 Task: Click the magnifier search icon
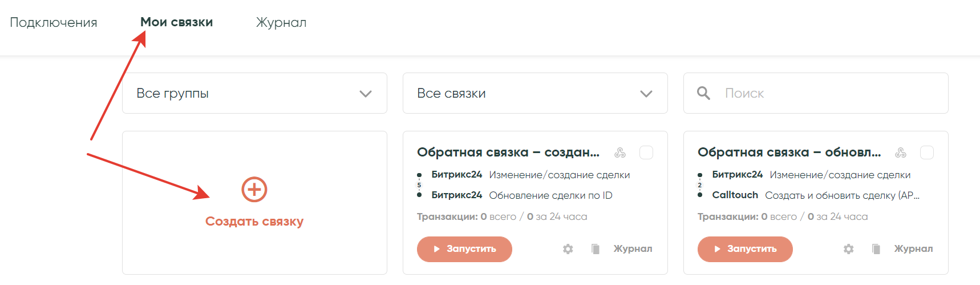tap(703, 93)
